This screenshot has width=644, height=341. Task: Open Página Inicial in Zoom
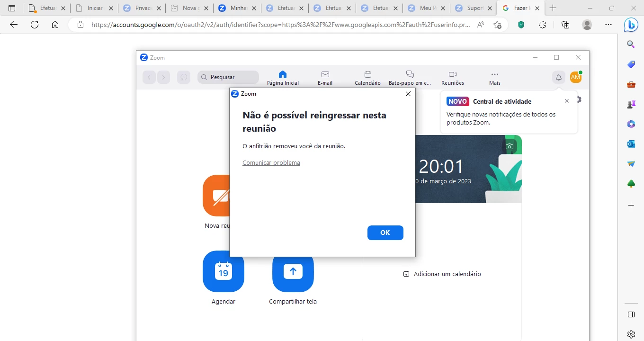(x=283, y=78)
